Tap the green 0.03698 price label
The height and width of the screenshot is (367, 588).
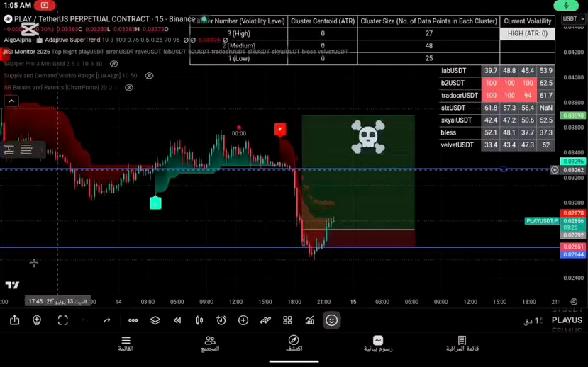(573, 115)
